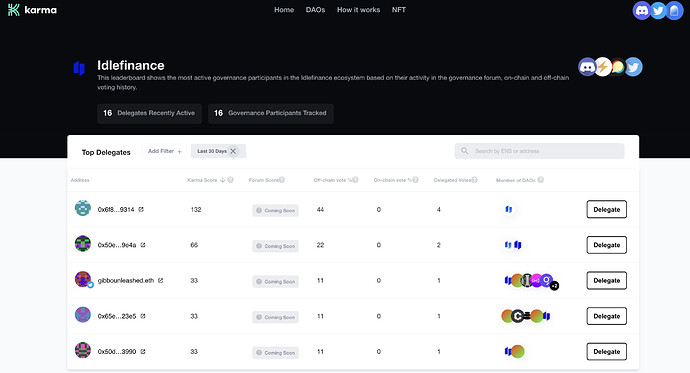Screen dimensions: 690x373
Task: Click the 0x50e...9e4a address text
Action: click(x=117, y=245)
